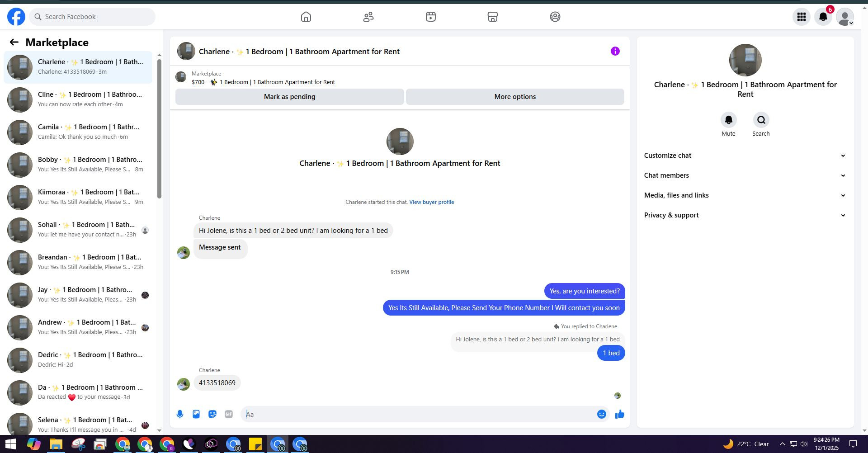Send a thumbs up like
The height and width of the screenshot is (453, 868).
point(620,414)
